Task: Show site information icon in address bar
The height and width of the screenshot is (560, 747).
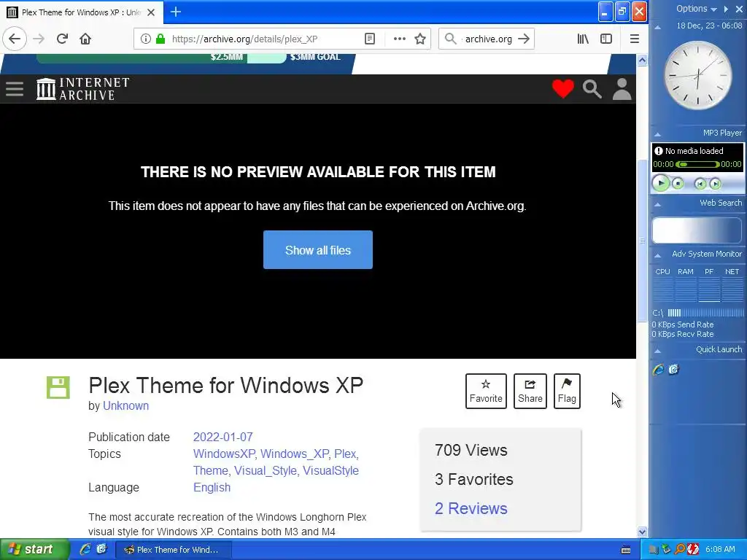Action: point(146,39)
